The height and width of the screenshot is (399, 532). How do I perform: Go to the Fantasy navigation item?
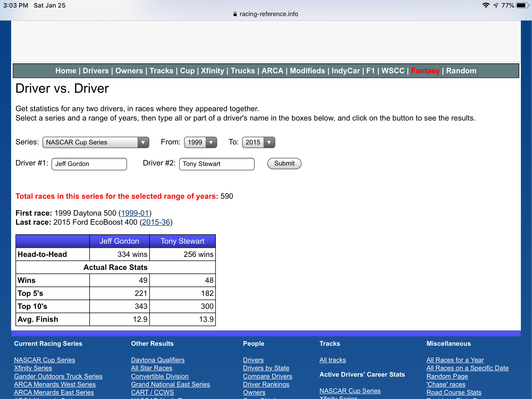425,71
